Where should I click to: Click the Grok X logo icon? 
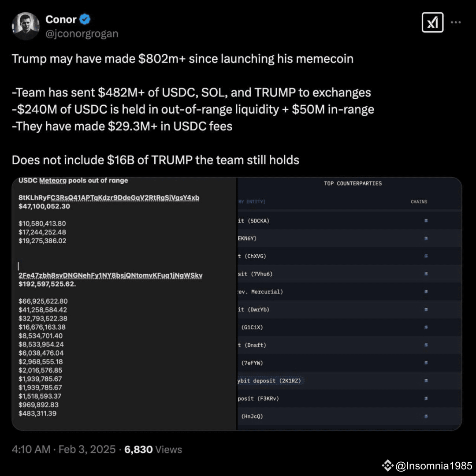(432, 22)
